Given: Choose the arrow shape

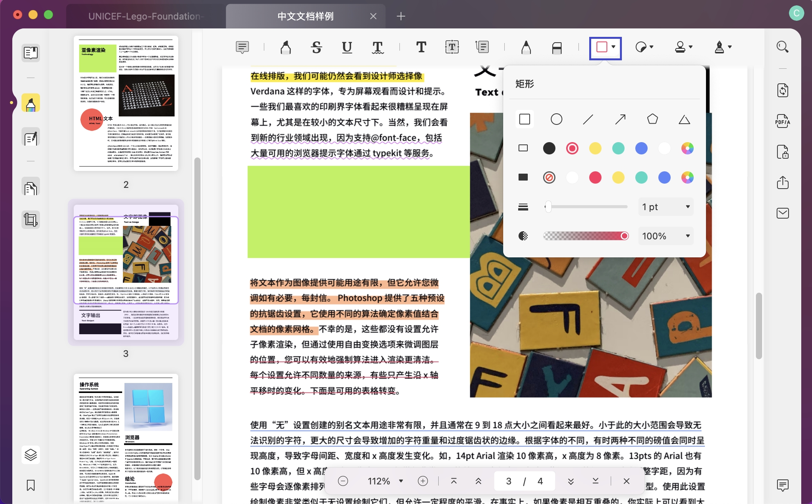Looking at the screenshot, I should click(x=620, y=119).
